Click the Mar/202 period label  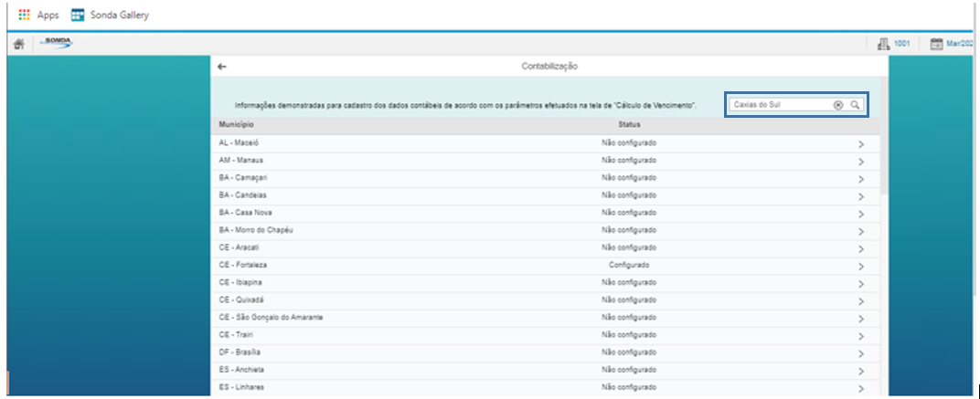click(960, 44)
